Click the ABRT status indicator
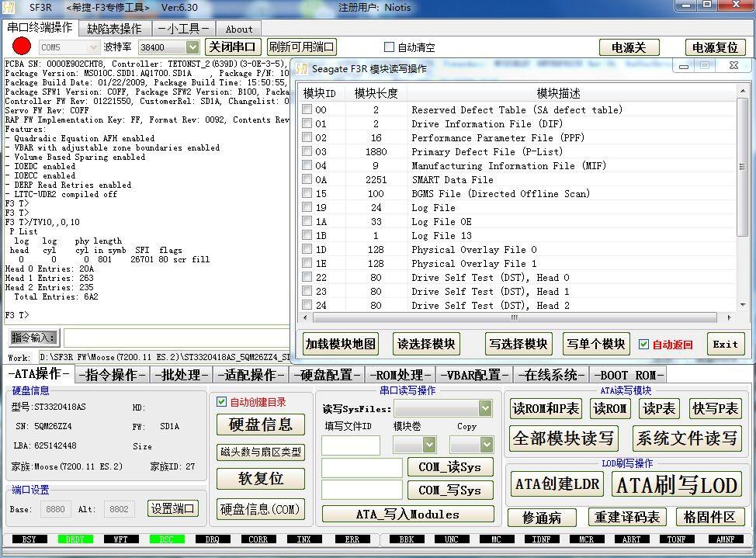 pos(631,539)
